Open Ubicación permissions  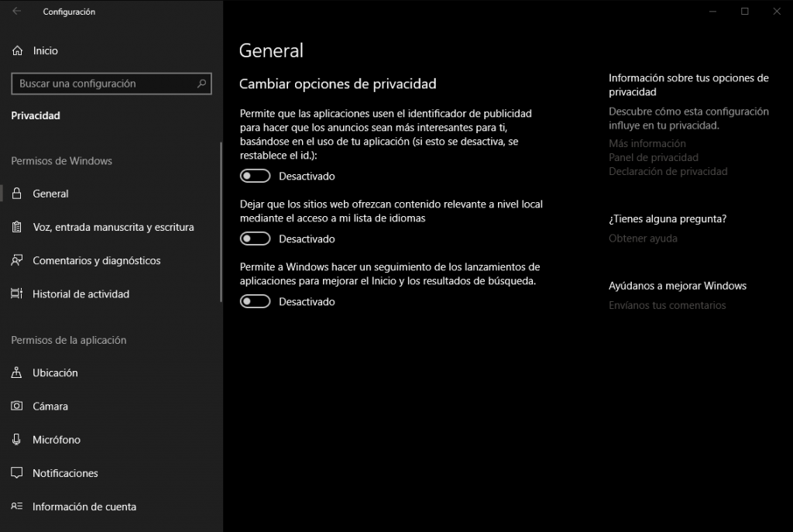(x=112, y=372)
